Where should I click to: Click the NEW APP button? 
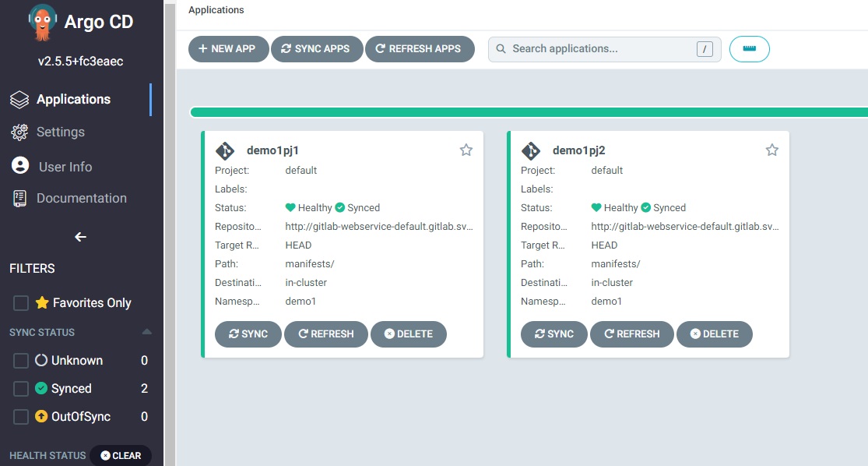click(x=229, y=49)
